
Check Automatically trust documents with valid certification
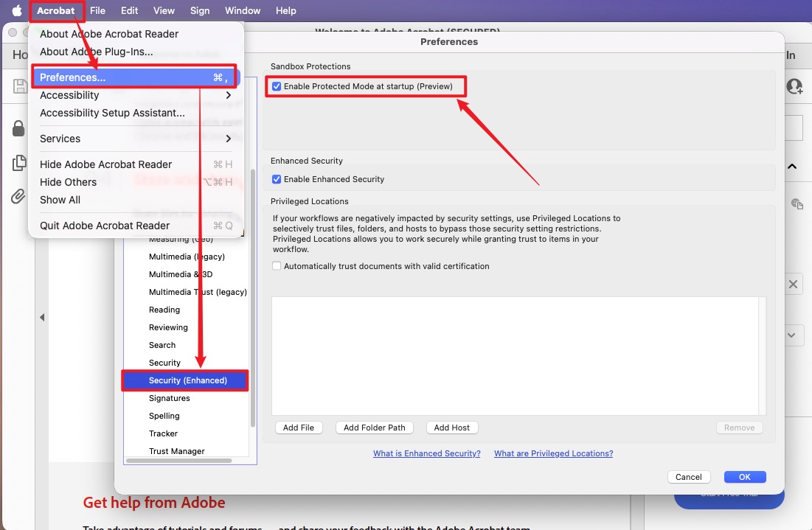277,266
